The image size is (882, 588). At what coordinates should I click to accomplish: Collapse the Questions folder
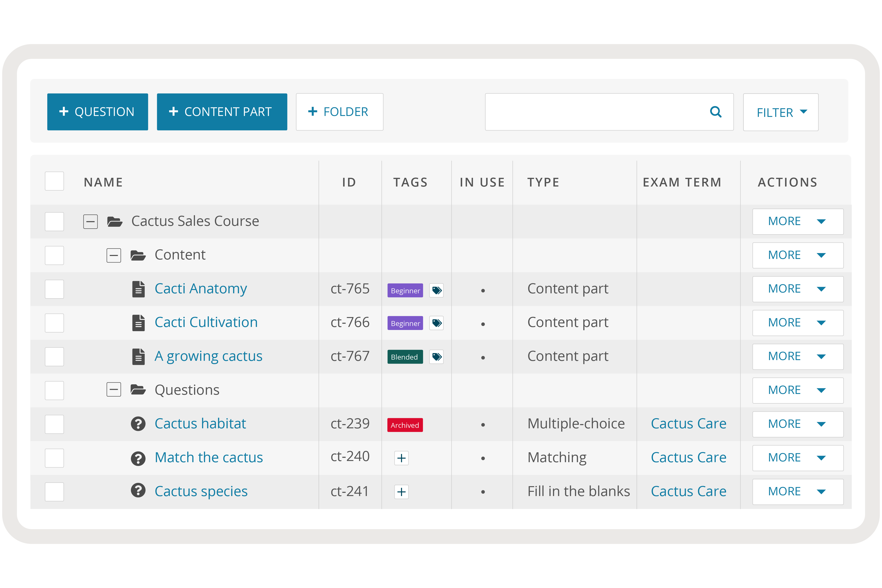click(114, 390)
